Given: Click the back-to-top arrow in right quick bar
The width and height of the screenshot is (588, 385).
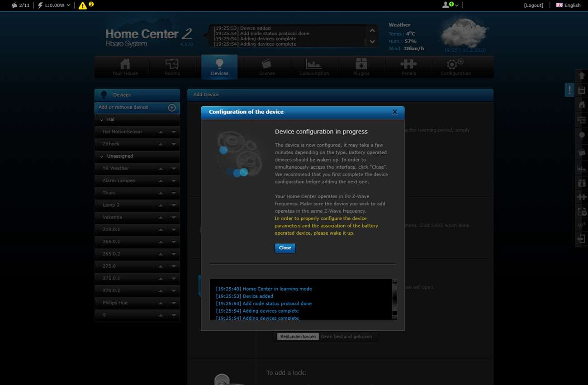Looking at the screenshot, I should coord(582,76).
